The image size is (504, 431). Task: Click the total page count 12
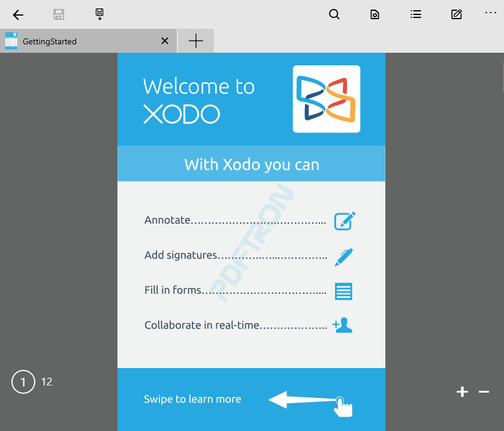tap(47, 382)
